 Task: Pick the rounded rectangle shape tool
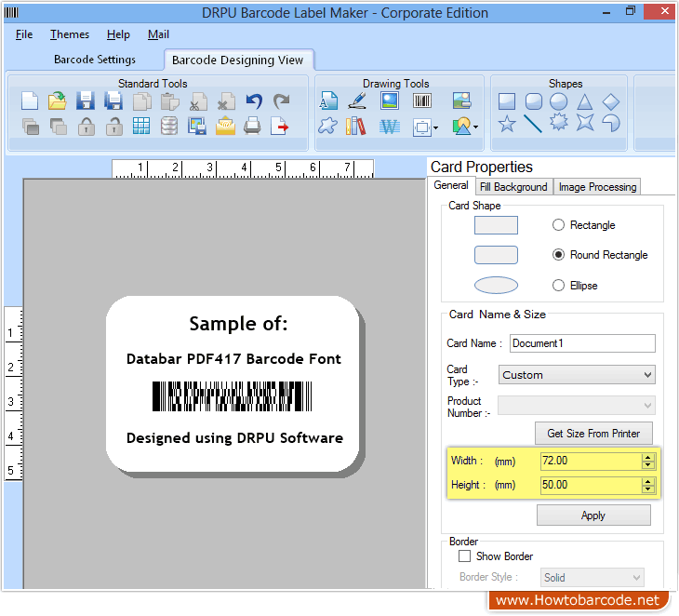coord(533,101)
